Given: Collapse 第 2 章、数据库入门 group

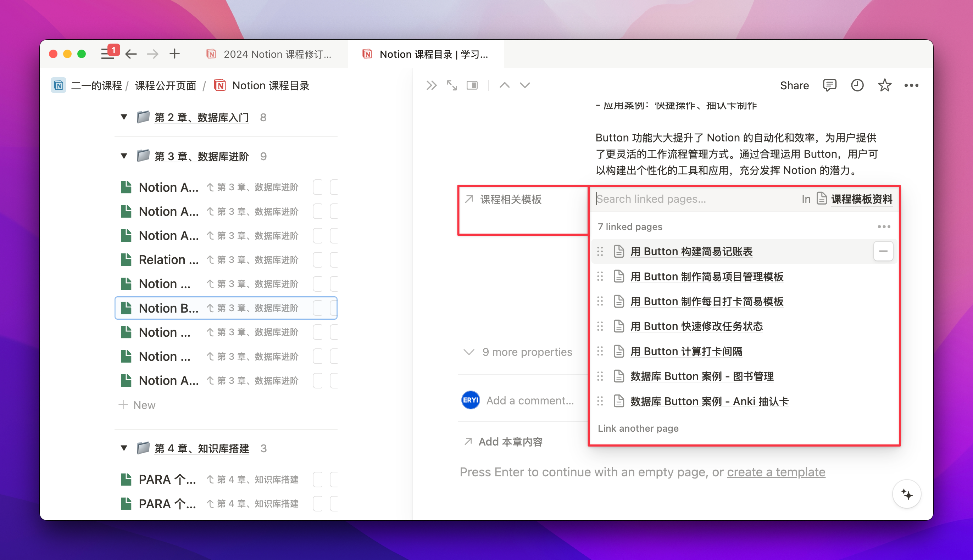Looking at the screenshot, I should point(124,117).
